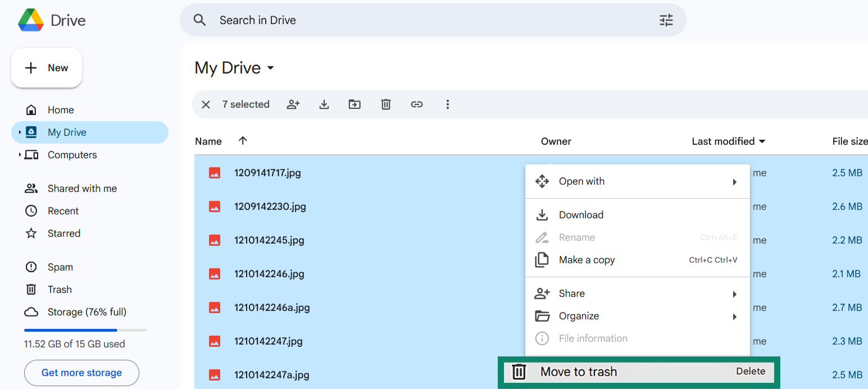Viewport: 868px width, 389px height.
Task: Clear selection with the X icon
Action: (206, 104)
